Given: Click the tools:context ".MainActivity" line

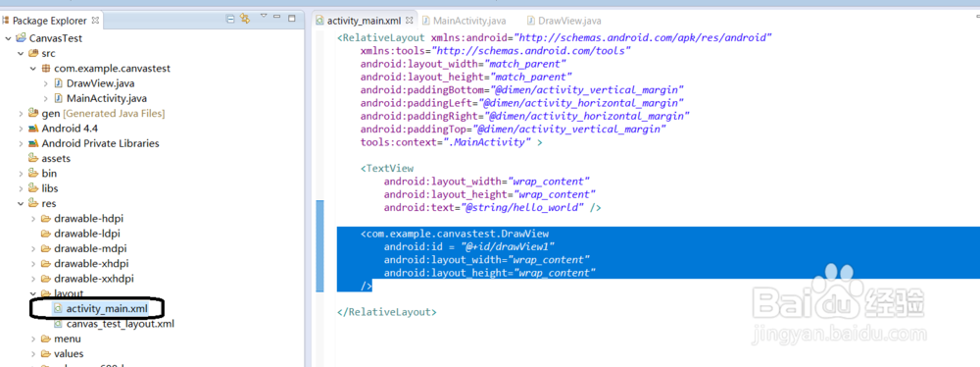Looking at the screenshot, I should tap(451, 142).
